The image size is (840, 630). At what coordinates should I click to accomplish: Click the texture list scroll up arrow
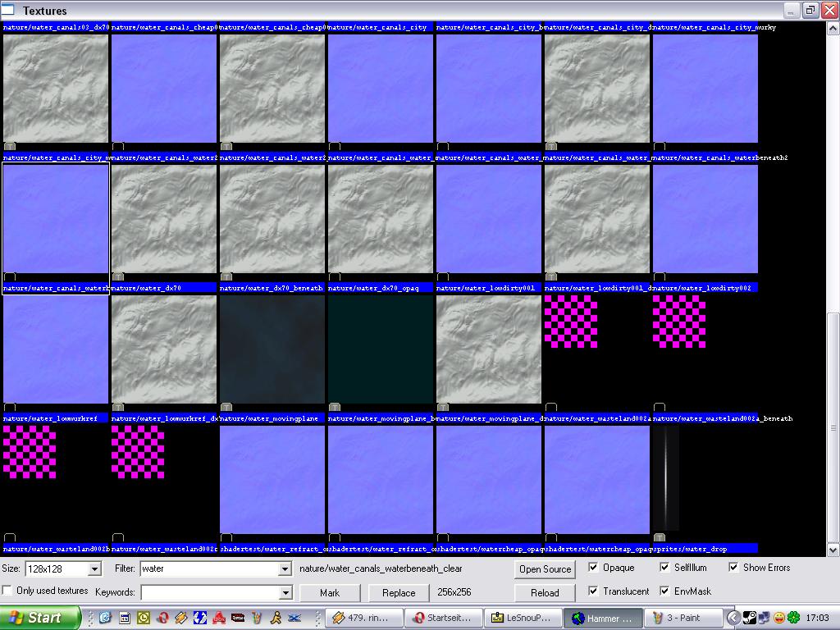[x=833, y=29]
